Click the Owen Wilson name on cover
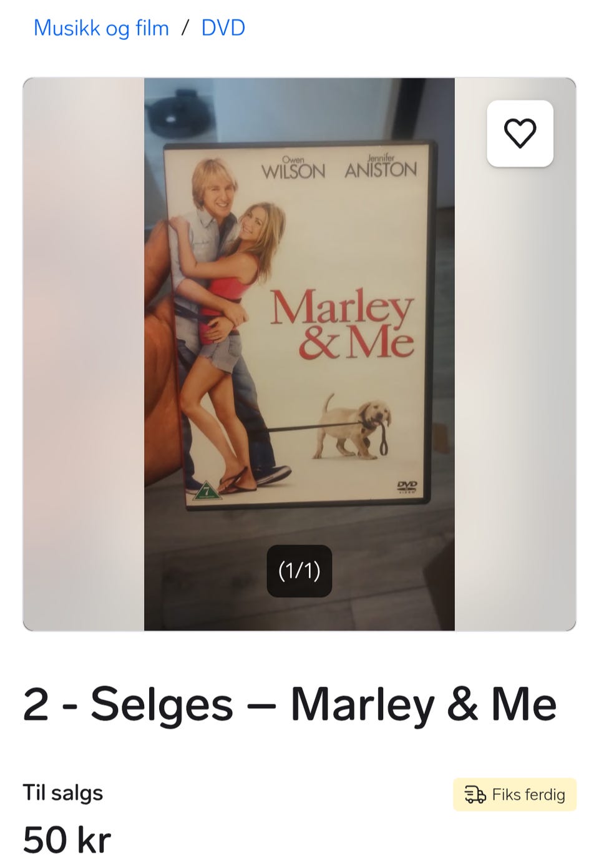This screenshot has width=599, height=868. [293, 169]
